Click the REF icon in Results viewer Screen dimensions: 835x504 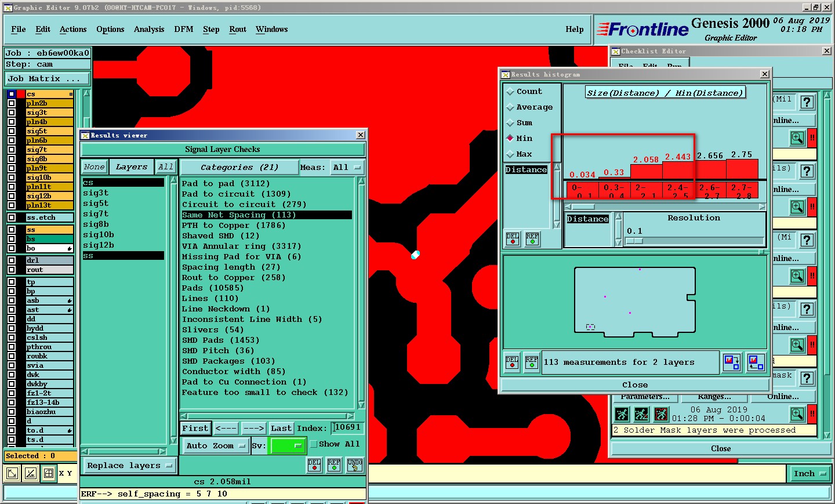click(x=334, y=465)
